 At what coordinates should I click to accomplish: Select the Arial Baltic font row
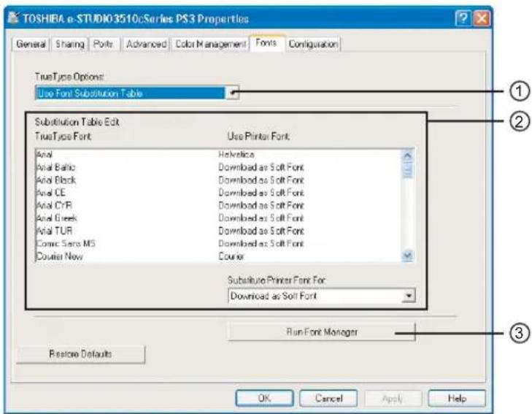pyautogui.click(x=217, y=167)
